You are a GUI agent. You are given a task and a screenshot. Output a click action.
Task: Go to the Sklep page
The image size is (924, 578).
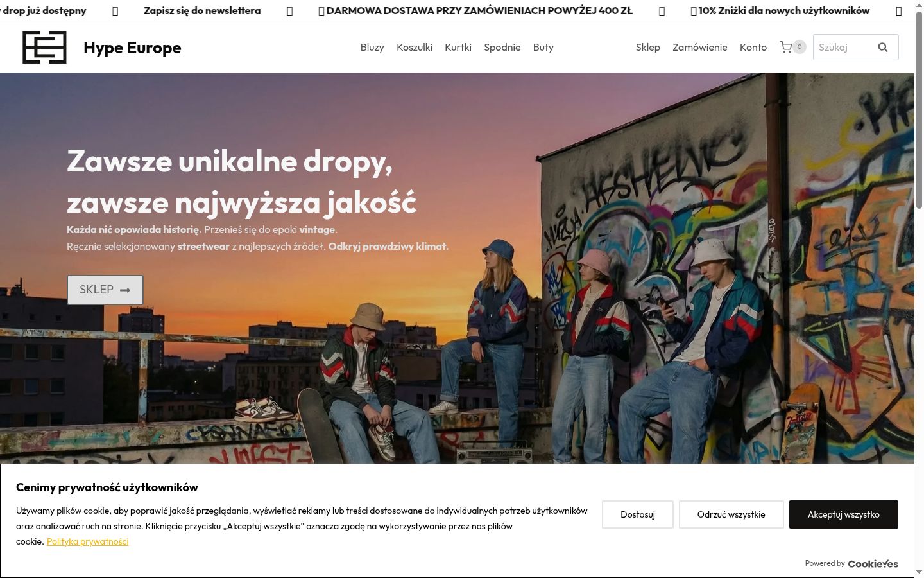tap(648, 47)
